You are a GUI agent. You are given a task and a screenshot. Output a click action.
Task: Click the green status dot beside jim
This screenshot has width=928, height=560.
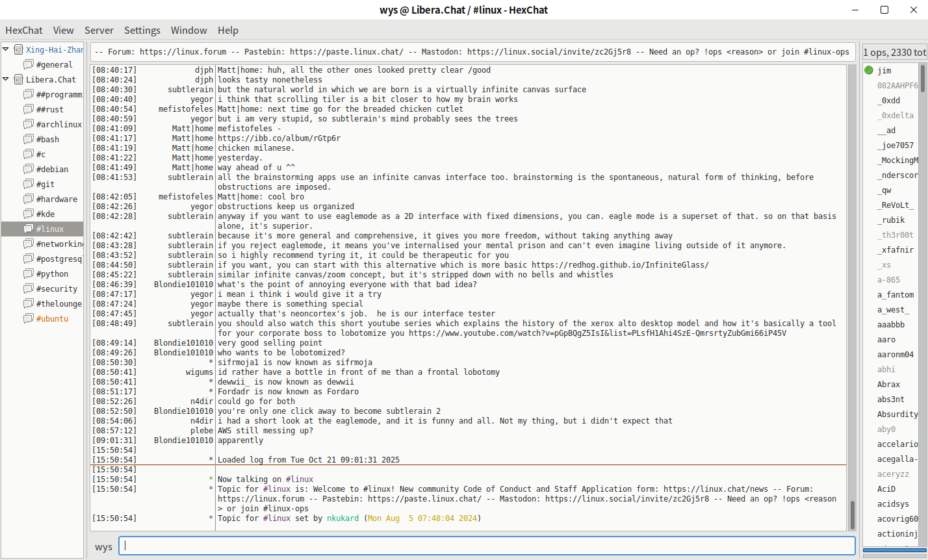click(869, 70)
